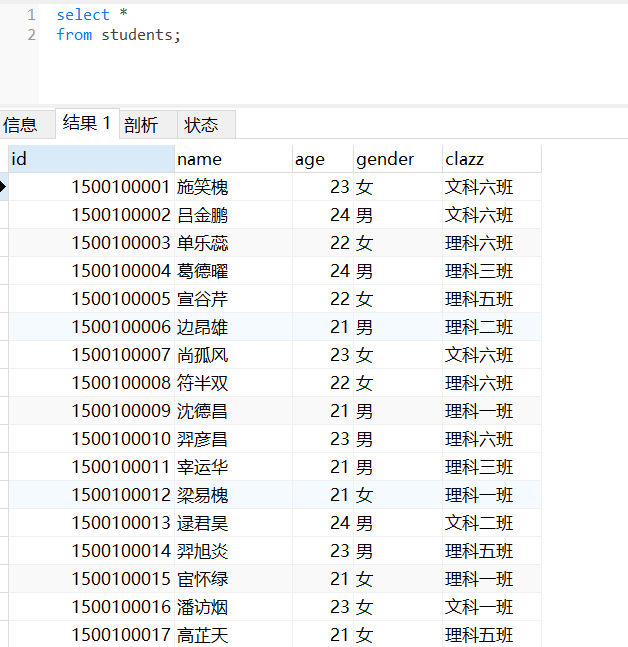Click the clazz cell 文科一班 for 潘访烟

[x=492, y=607]
